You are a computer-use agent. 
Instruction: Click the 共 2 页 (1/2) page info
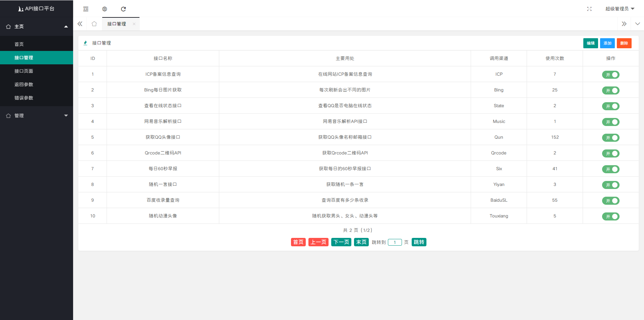358,230
